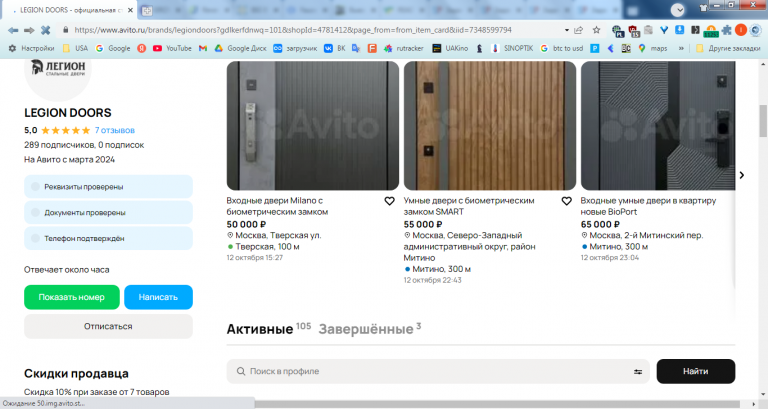Click the Показать номер button
Viewport: 768px width, 409px height.
pyautogui.click(x=72, y=297)
